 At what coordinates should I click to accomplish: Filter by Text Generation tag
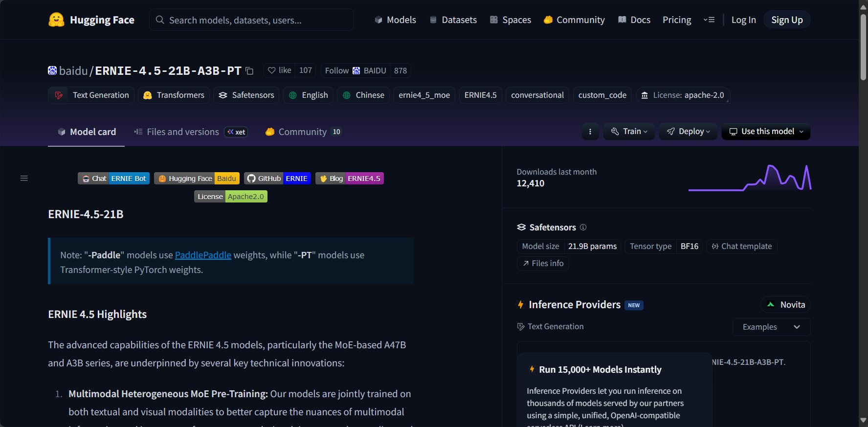[91, 95]
